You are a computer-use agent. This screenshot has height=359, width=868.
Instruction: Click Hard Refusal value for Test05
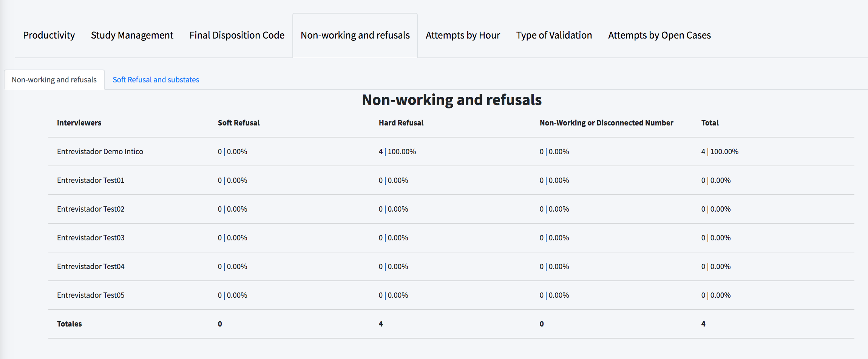393,295
